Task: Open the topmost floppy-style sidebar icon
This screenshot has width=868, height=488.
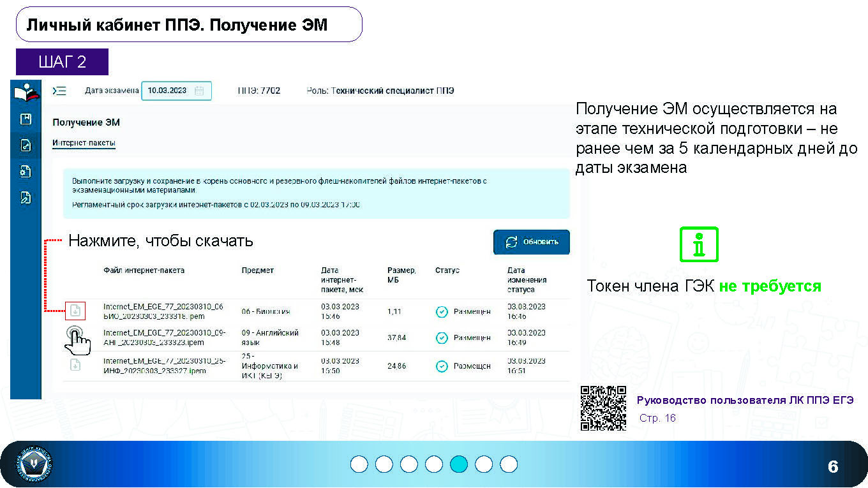Action: coord(26,119)
